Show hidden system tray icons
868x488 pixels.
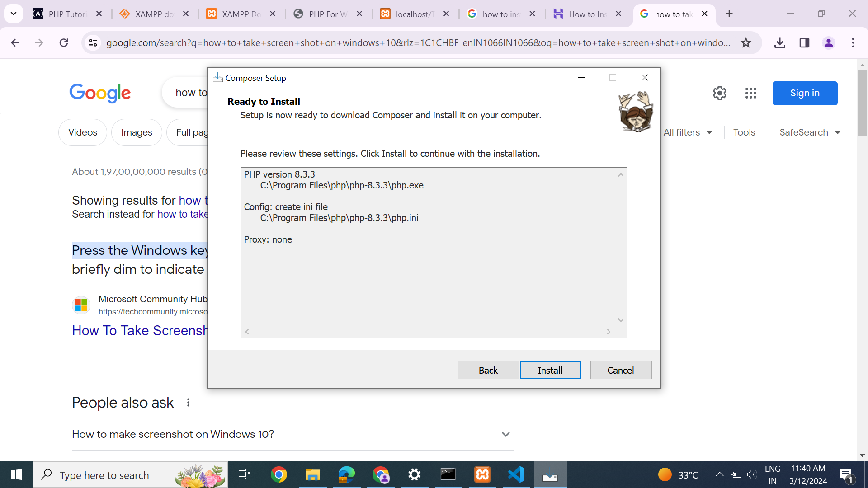click(719, 474)
